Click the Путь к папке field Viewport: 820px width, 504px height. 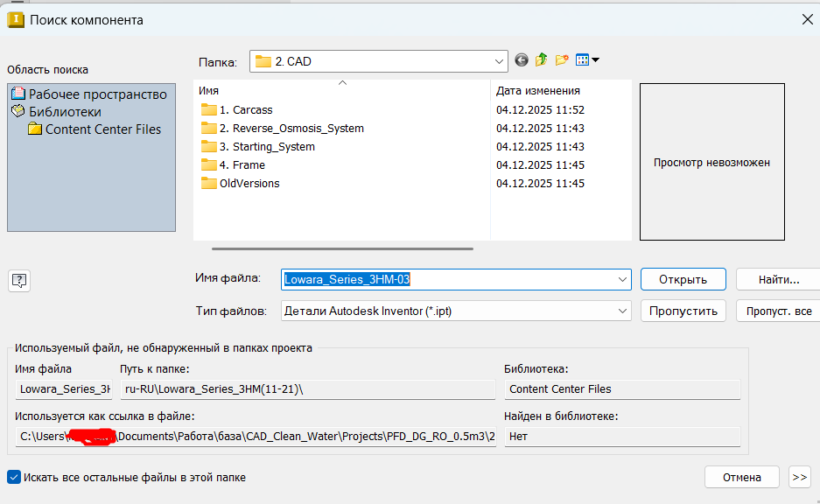pyautogui.click(x=307, y=389)
